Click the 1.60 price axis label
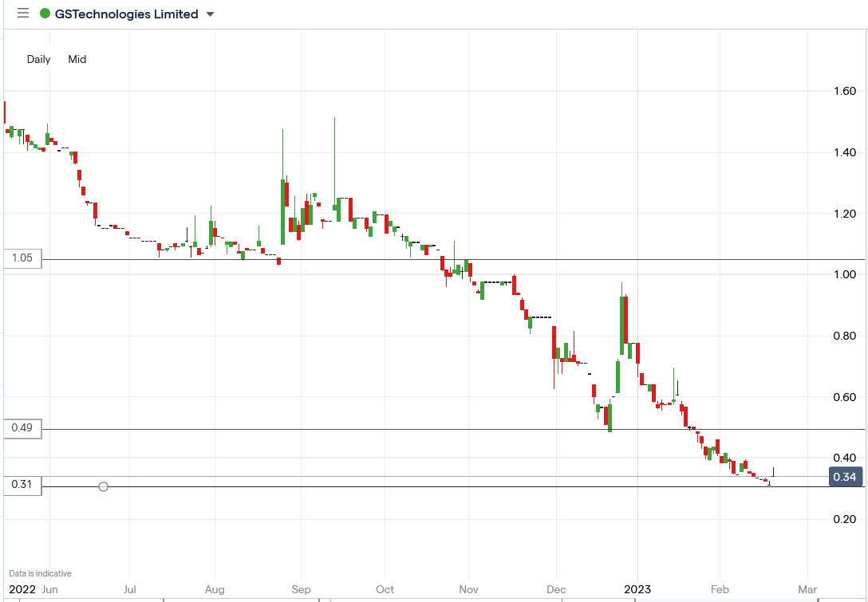868x602 pixels. [x=845, y=91]
